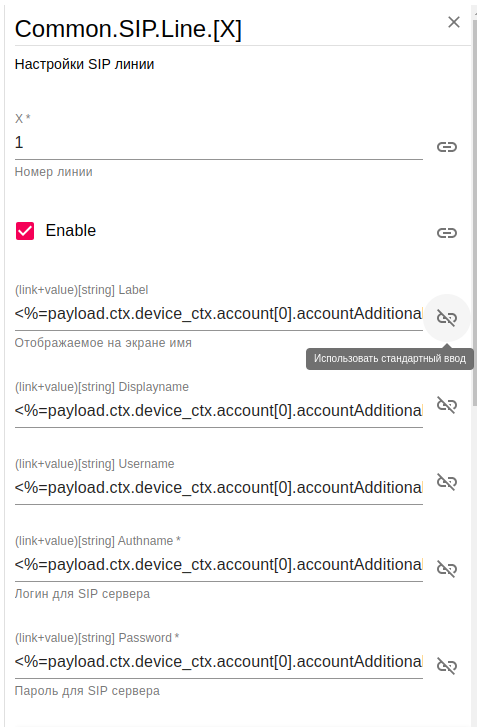This screenshot has height=727, width=477.
Task: Edit the Username template input
Action: pos(219,488)
